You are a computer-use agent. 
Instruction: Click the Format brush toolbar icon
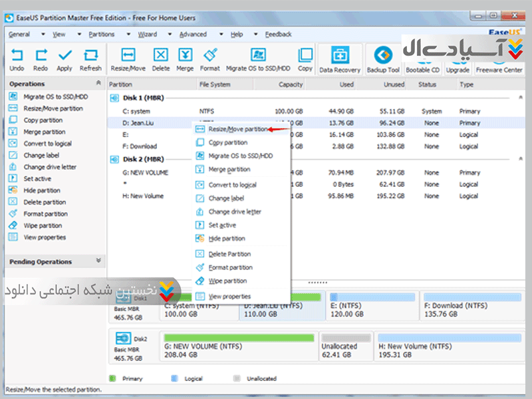pyautogui.click(x=210, y=57)
